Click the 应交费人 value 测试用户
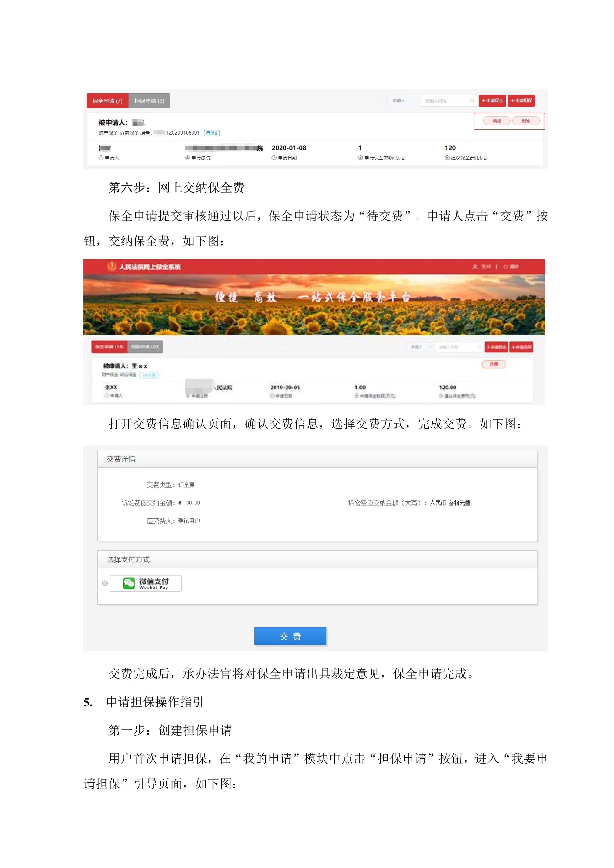The width and height of the screenshot is (614, 868). (x=189, y=521)
